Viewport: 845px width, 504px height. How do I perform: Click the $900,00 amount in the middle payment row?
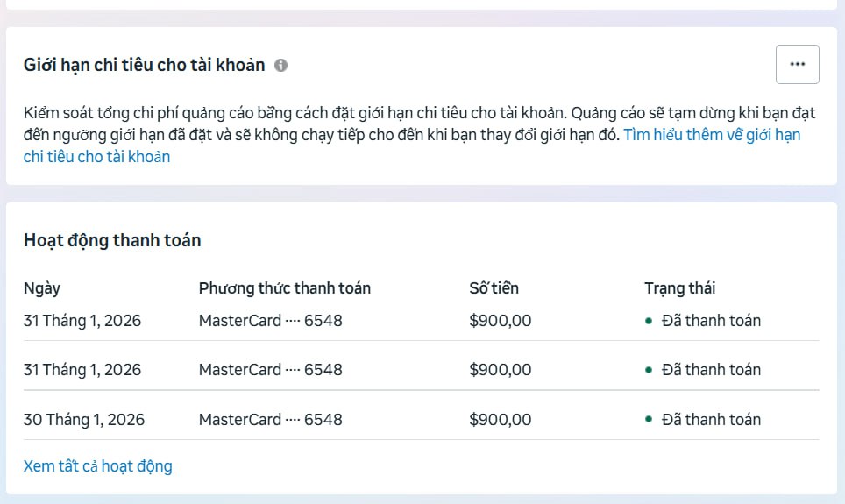click(501, 370)
